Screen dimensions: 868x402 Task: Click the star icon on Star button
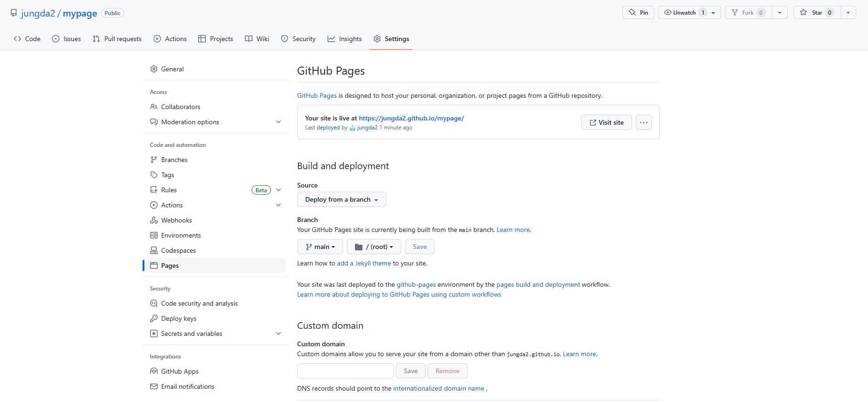(803, 13)
